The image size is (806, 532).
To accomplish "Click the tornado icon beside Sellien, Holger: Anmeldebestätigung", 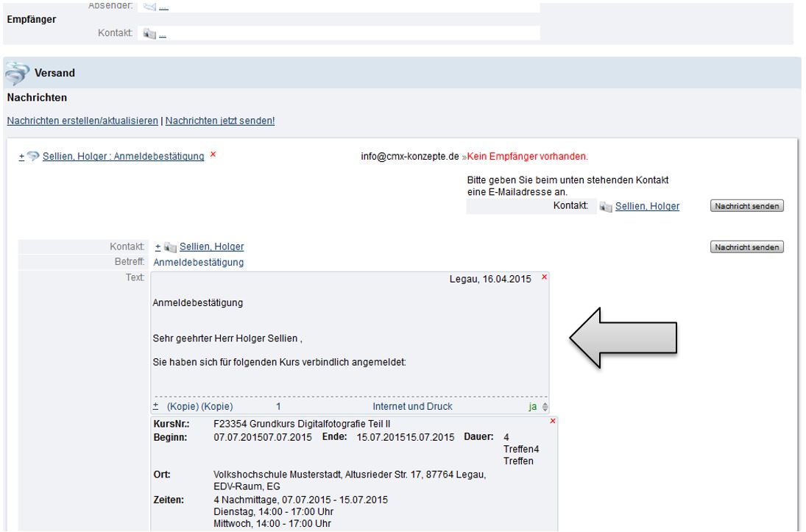I will 33,157.
